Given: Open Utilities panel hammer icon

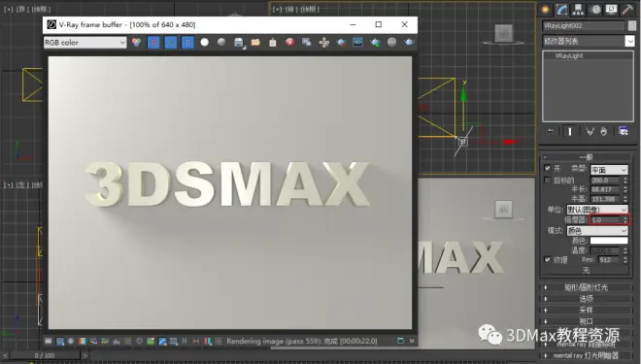Looking at the screenshot, I should coord(628,10).
